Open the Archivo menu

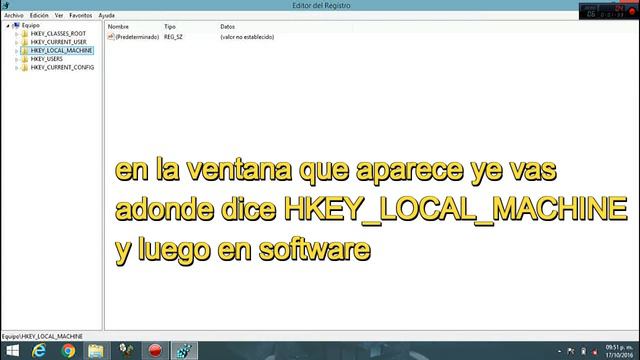click(x=14, y=15)
